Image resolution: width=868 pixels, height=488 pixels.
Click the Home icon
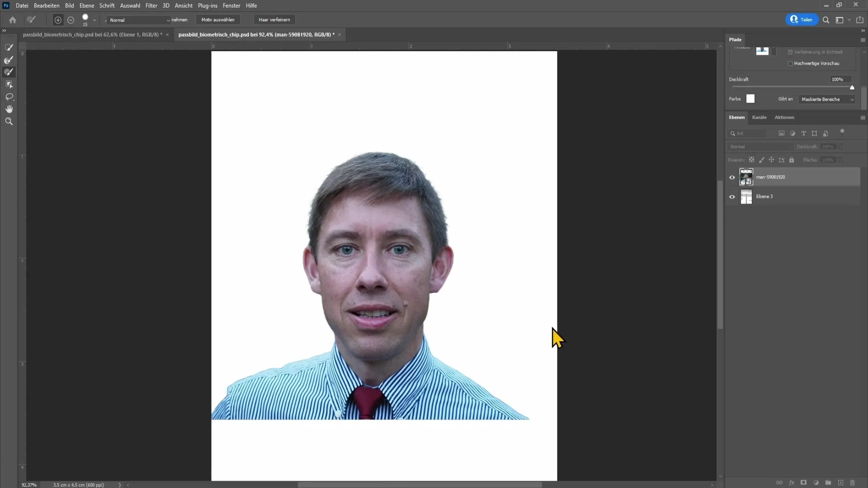[13, 20]
